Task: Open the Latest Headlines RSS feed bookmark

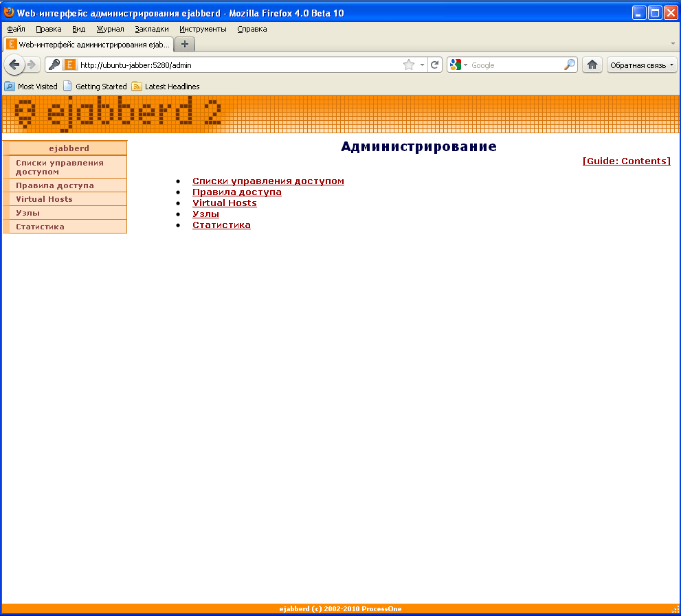Action: point(166,87)
